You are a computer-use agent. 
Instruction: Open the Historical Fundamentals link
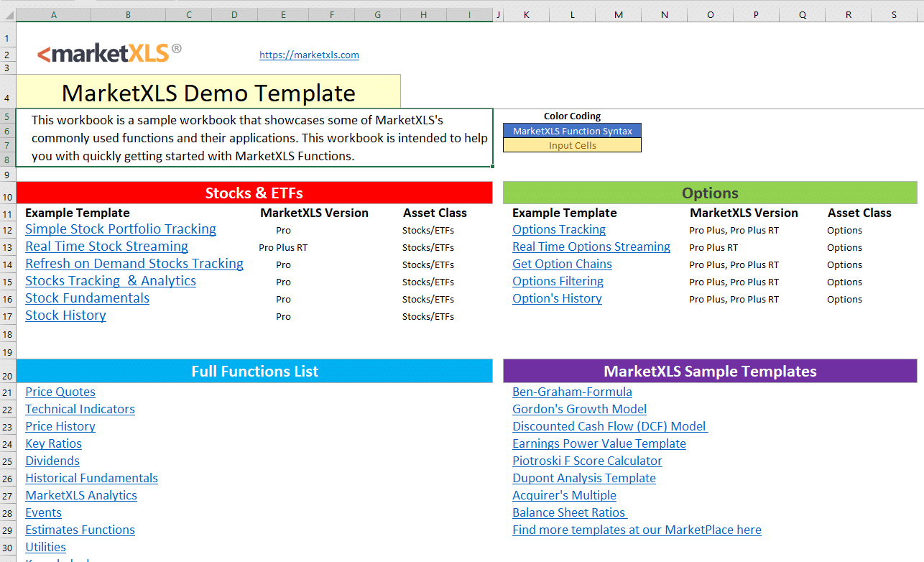(91, 478)
